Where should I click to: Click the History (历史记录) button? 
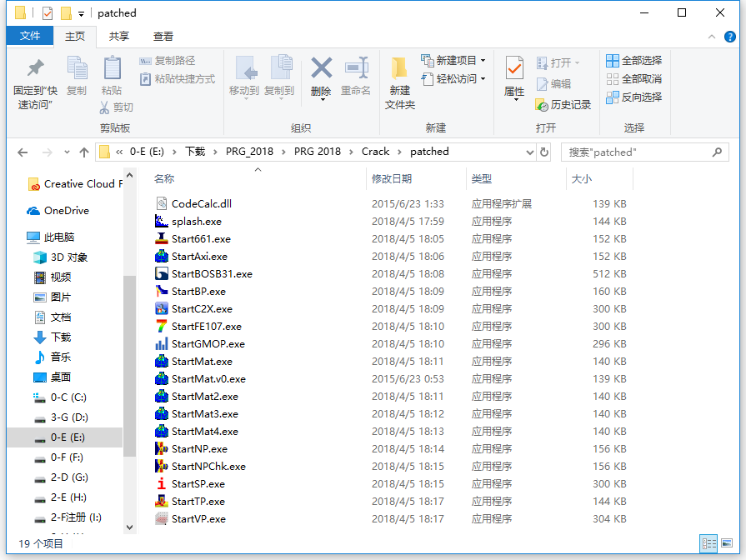point(563,105)
